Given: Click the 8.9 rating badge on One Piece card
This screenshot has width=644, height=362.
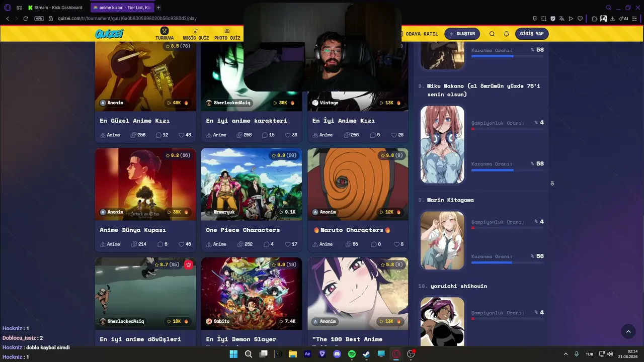Looking at the screenshot, I should tap(285, 155).
